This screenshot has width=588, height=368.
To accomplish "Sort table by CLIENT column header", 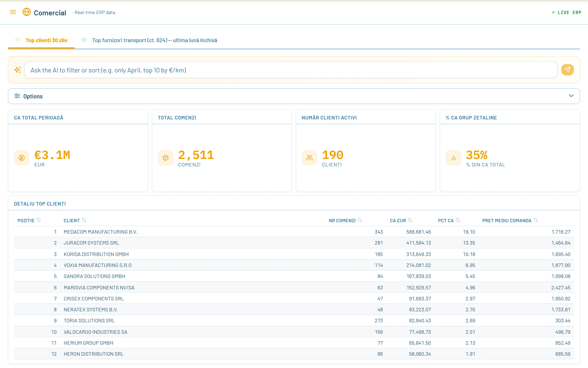I will click(72, 220).
